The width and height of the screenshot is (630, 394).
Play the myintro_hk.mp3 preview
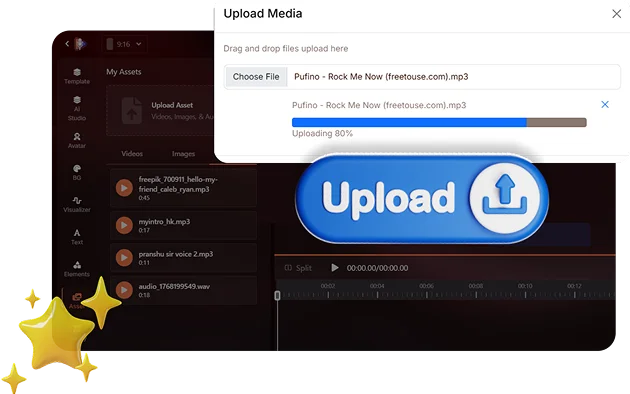click(x=124, y=225)
